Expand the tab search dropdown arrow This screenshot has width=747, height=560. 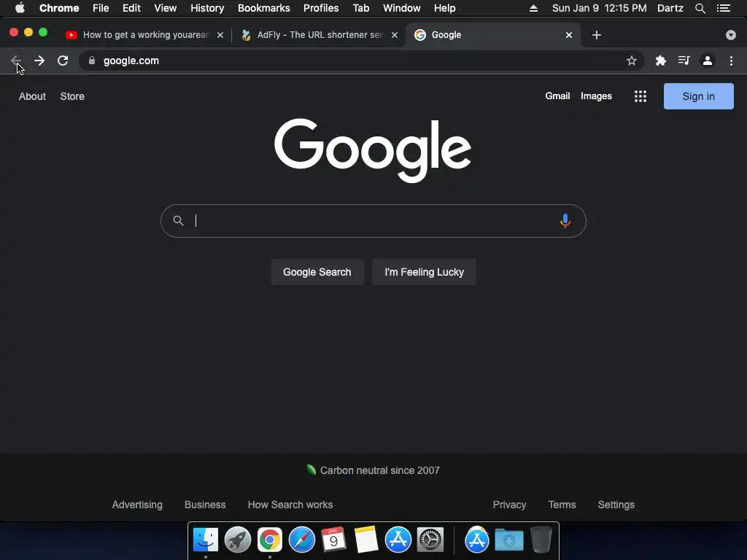point(730,35)
